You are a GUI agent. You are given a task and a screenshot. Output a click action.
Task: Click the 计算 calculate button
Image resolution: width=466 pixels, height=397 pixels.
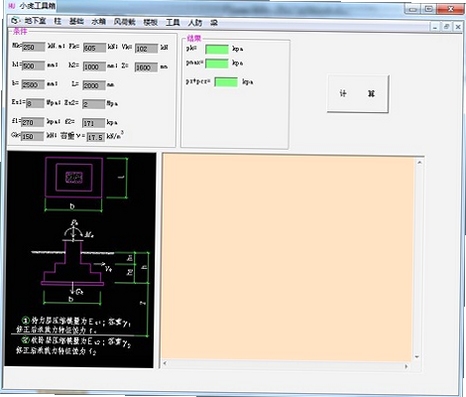pyautogui.click(x=358, y=94)
